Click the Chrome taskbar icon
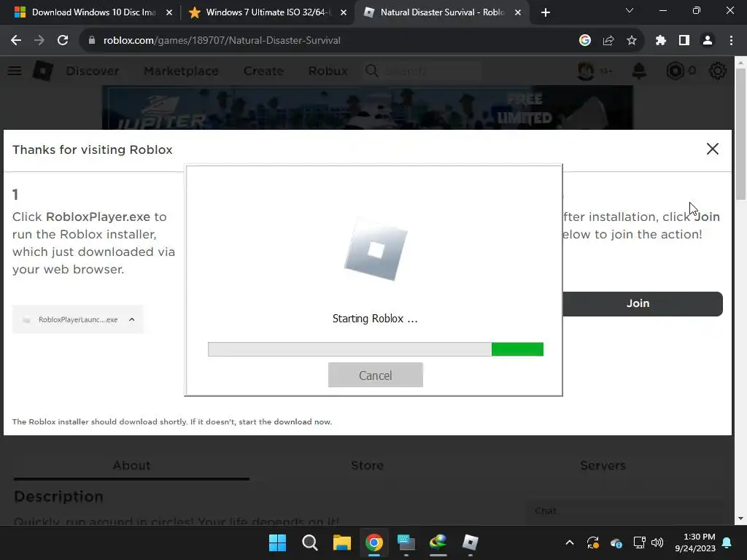The image size is (747, 560). pos(374,542)
